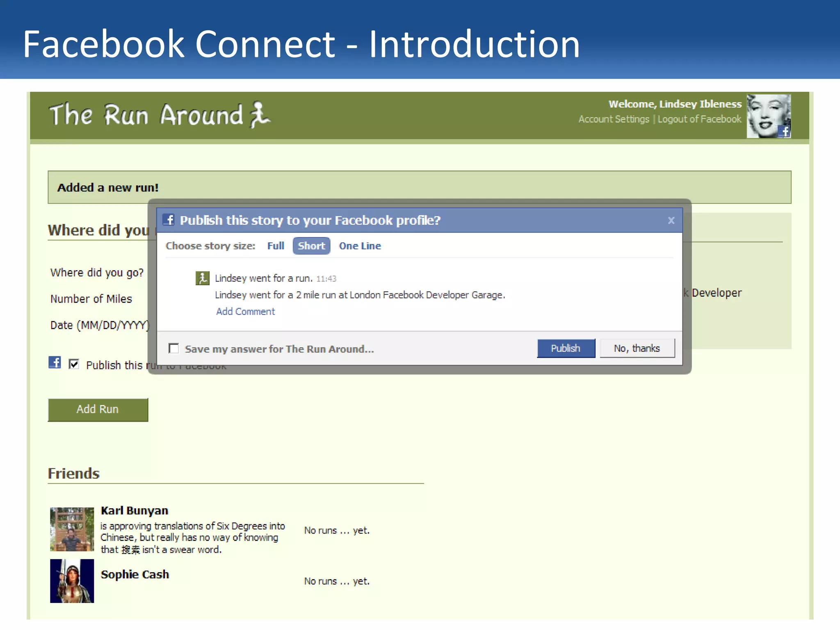The width and height of the screenshot is (840, 630).
Task: Select One Line story size
Action: coord(360,246)
